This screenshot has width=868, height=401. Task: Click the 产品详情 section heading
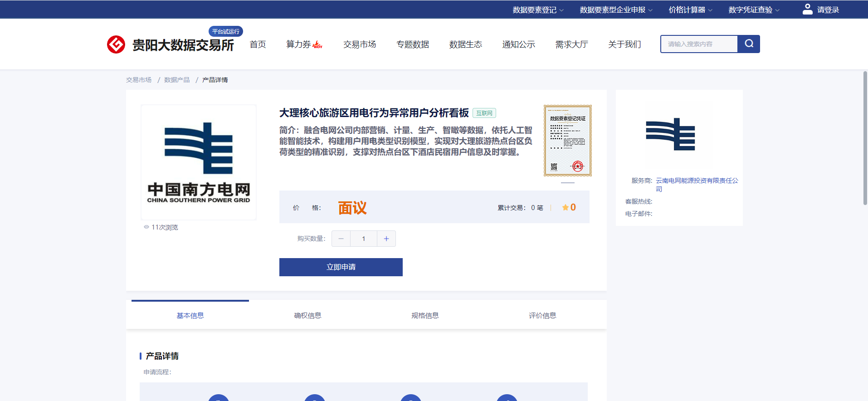(x=162, y=356)
